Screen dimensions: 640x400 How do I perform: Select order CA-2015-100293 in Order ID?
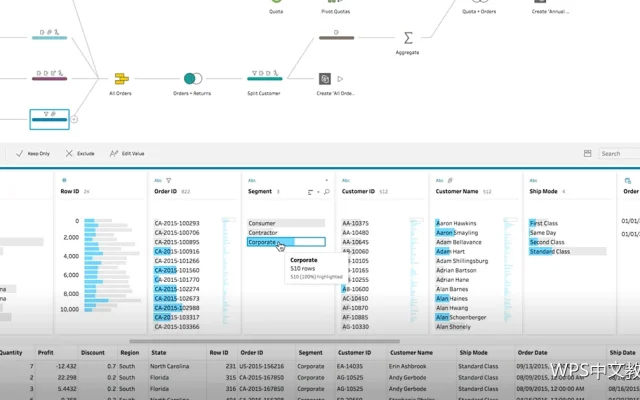tap(177, 223)
